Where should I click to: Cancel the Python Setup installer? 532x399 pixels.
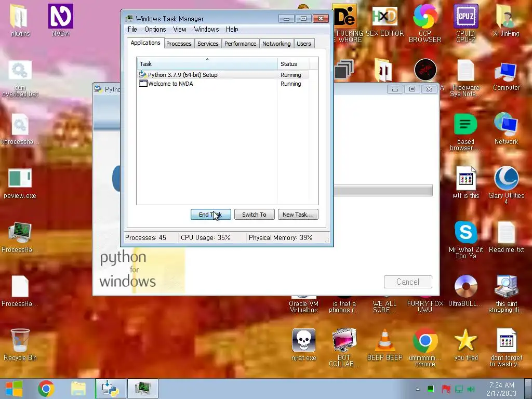tap(408, 282)
